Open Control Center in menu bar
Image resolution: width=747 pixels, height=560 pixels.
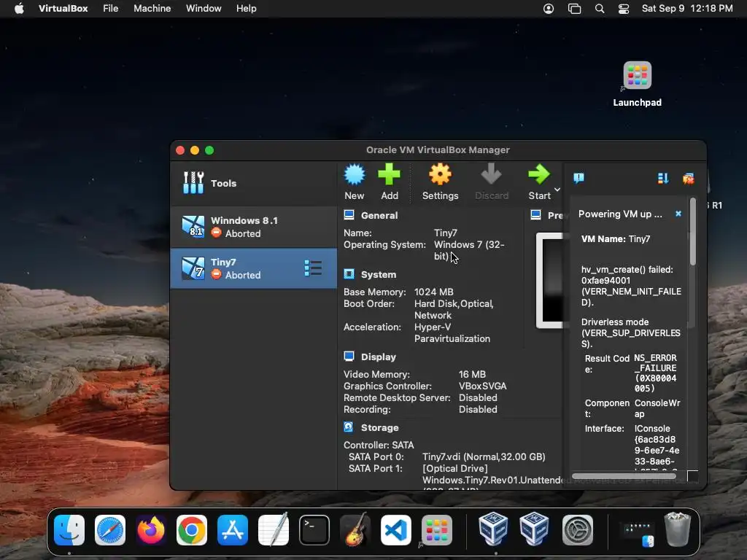(623, 9)
